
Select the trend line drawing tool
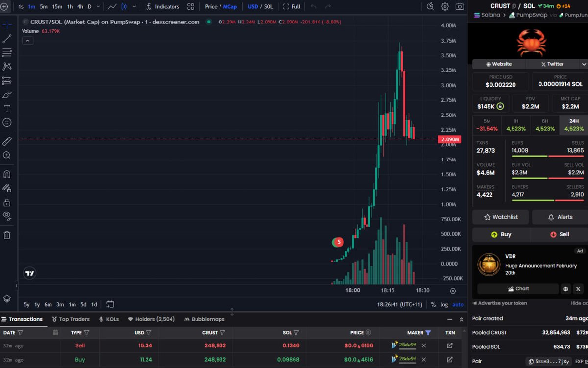(7, 39)
